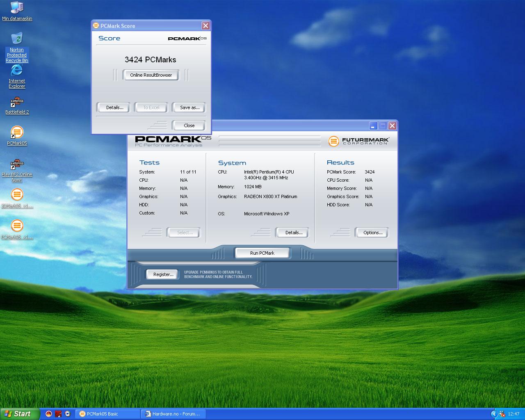Click the maximize button of PCMark05 window

tap(383, 126)
